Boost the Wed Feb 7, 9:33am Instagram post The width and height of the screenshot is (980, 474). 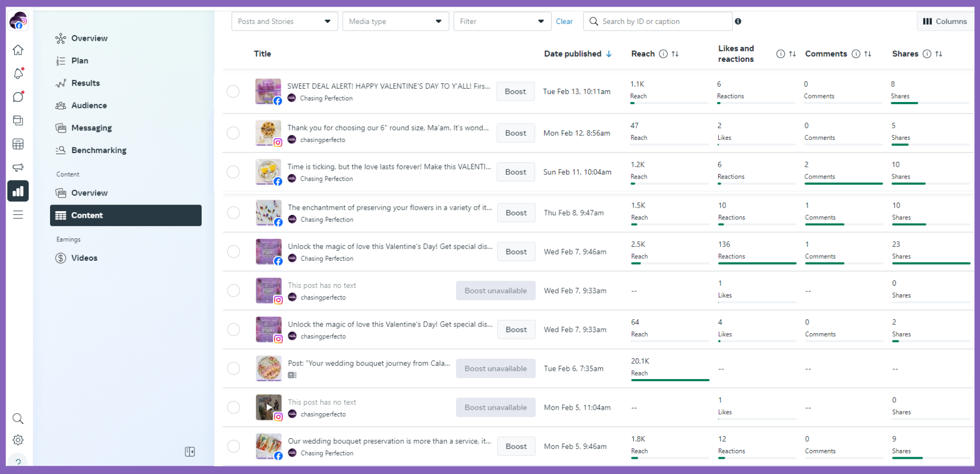tap(516, 330)
